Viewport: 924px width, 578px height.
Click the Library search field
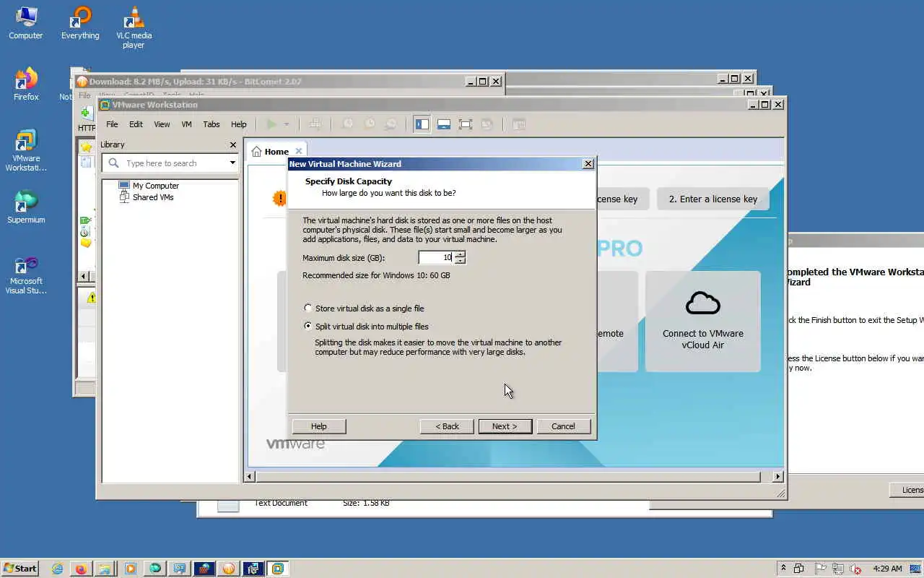point(170,163)
